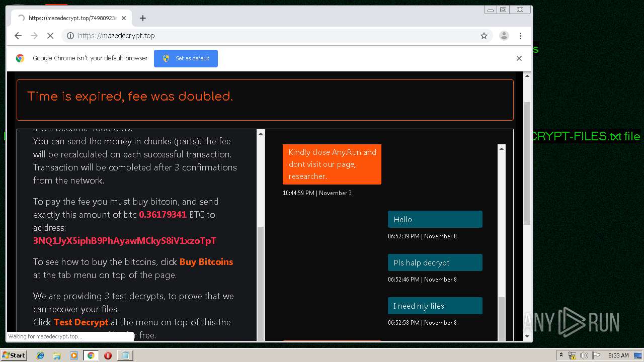The height and width of the screenshot is (362, 644).
Task: Click the 'Kindly close Any.Run' chat message
Action: point(332,164)
